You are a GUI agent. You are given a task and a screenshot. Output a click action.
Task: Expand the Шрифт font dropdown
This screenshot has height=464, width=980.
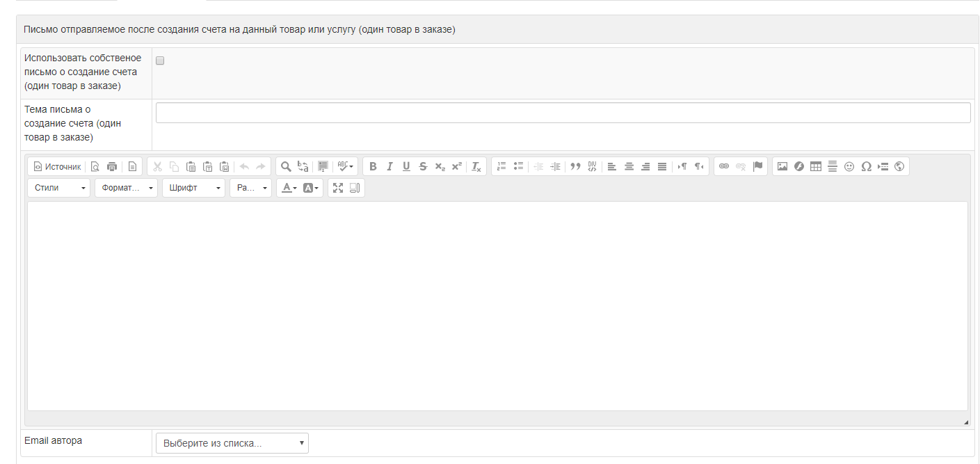[193, 188]
